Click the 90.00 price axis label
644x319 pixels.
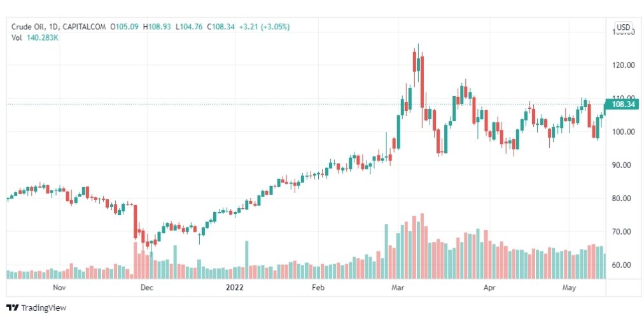point(620,166)
